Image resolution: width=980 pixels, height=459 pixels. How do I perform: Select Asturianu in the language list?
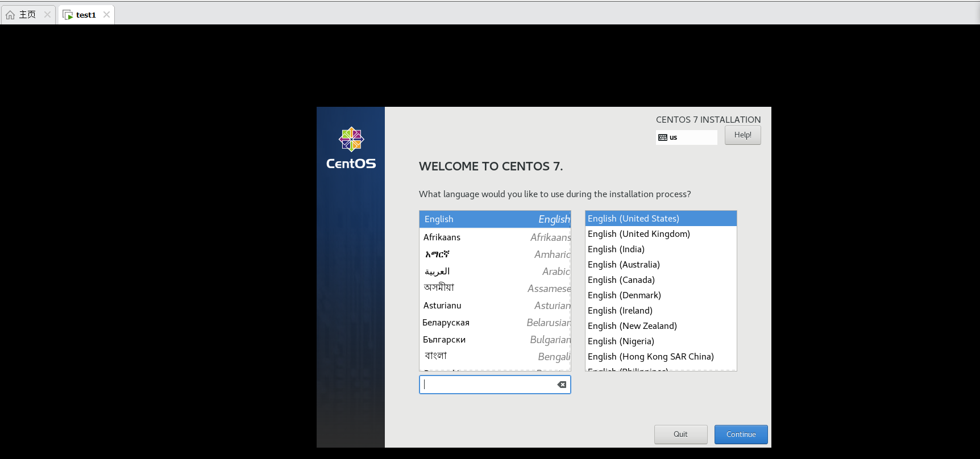(495, 306)
